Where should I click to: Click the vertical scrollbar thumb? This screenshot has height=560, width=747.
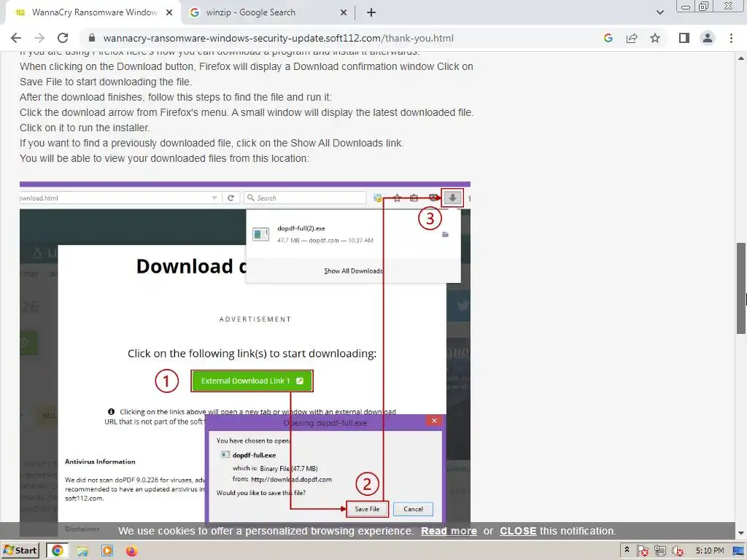click(741, 287)
